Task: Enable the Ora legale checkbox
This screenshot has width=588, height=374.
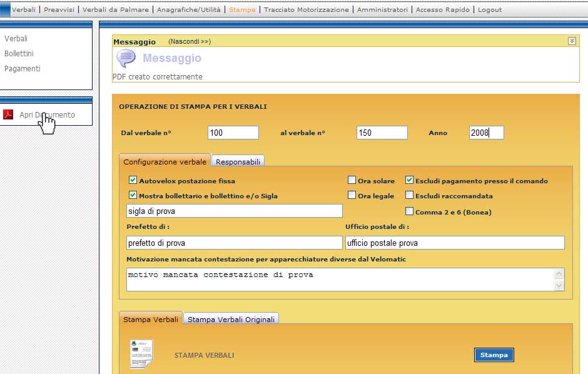Action: click(x=352, y=195)
